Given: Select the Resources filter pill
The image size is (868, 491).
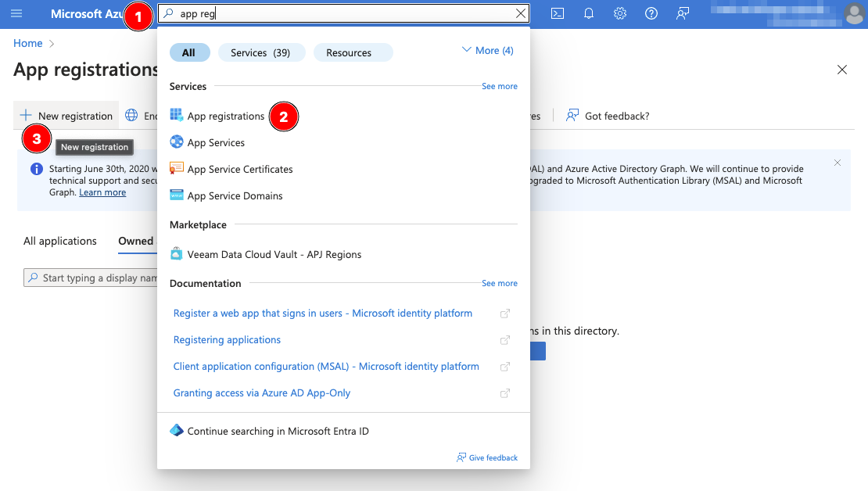Looking at the screenshot, I should click(353, 52).
